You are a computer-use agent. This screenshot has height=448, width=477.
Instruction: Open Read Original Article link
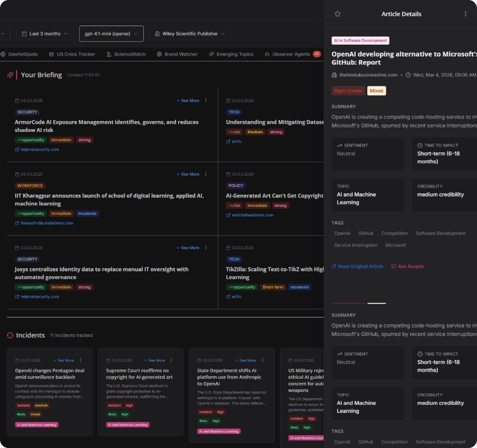coord(357,266)
